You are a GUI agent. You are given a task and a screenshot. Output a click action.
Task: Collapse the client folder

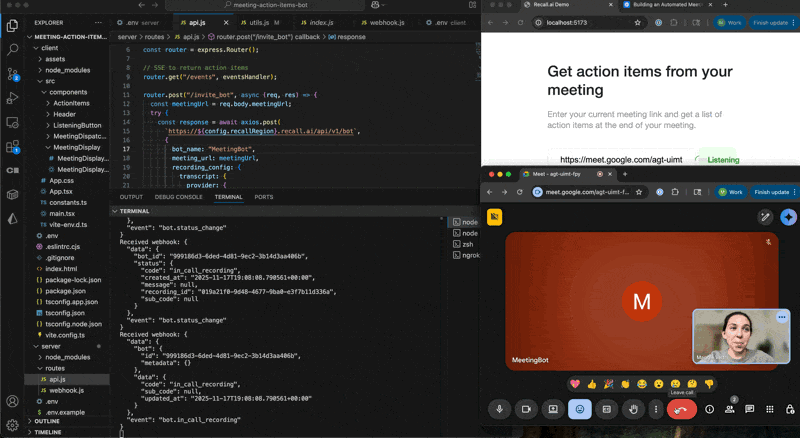pos(49,48)
